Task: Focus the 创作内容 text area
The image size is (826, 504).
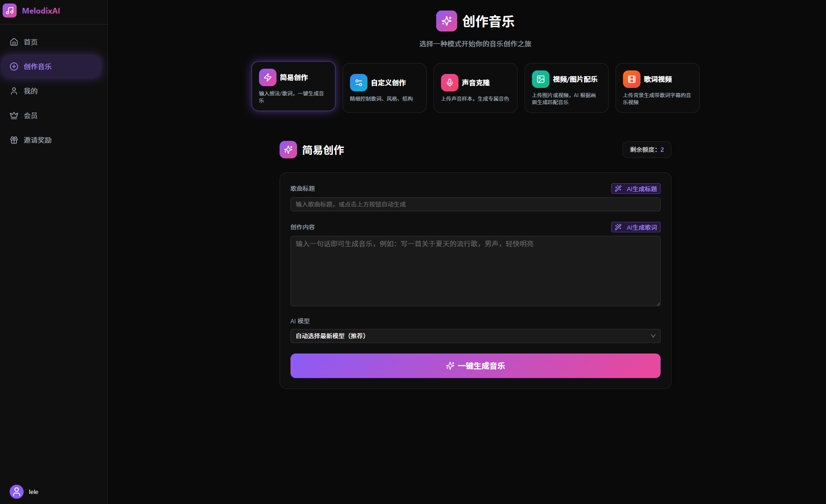Action: [476, 271]
